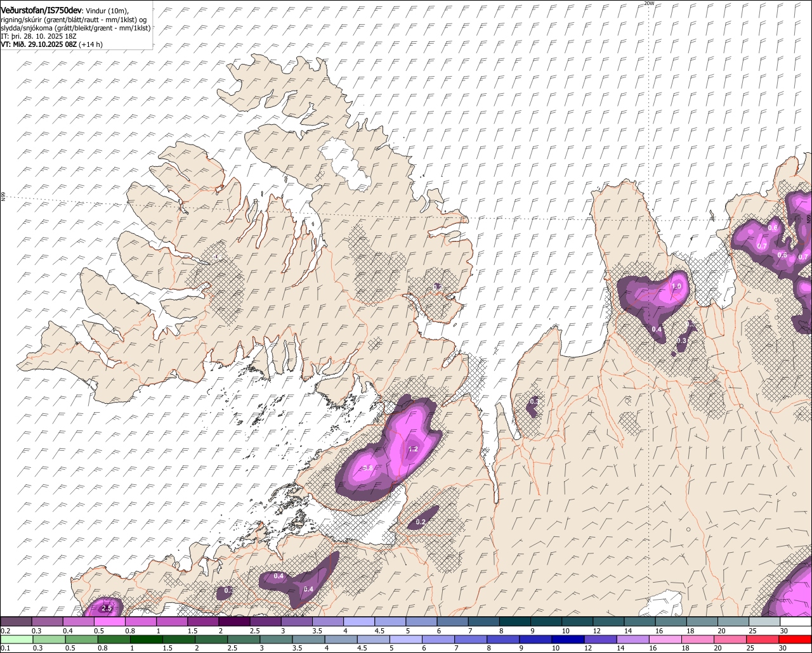This screenshot has width=812, height=653.
Task: Click upper color bar swatch between 1 and 1.5
Action: coord(172,622)
